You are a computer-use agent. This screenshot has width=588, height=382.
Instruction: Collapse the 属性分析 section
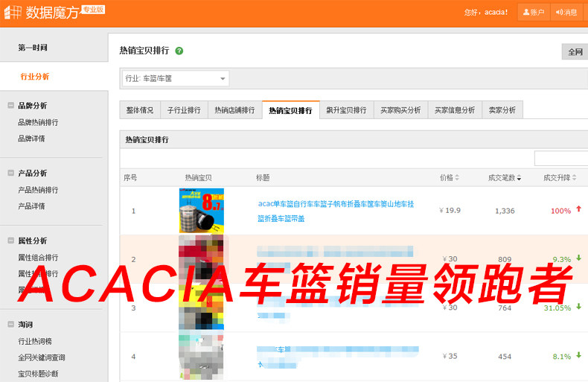[x=11, y=241]
